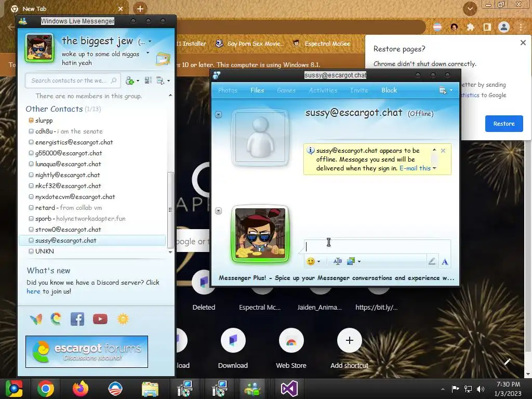Open the Escargot swirl icon in bottom row
Viewport: 532px width, 399px height.
[56, 318]
